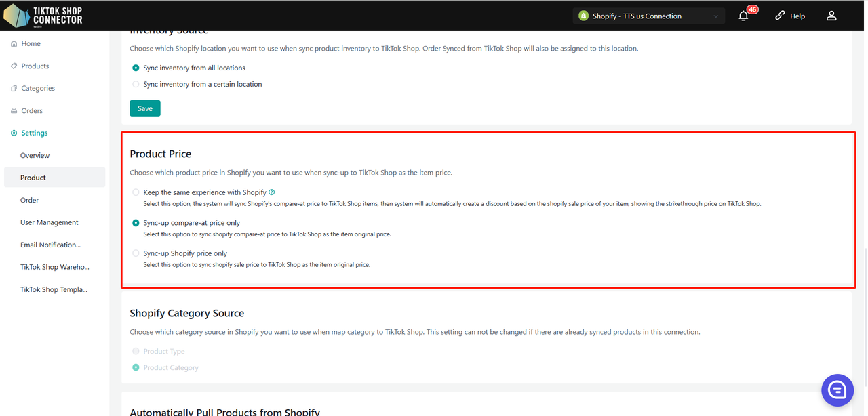Image resolution: width=868 pixels, height=416 pixels.
Task: Open User Management settings page
Action: (x=49, y=222)
